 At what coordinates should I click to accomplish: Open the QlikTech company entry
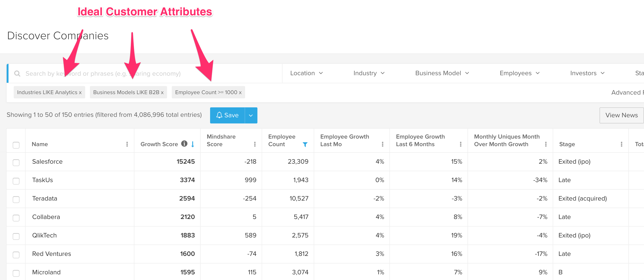(x=44, y=236)
